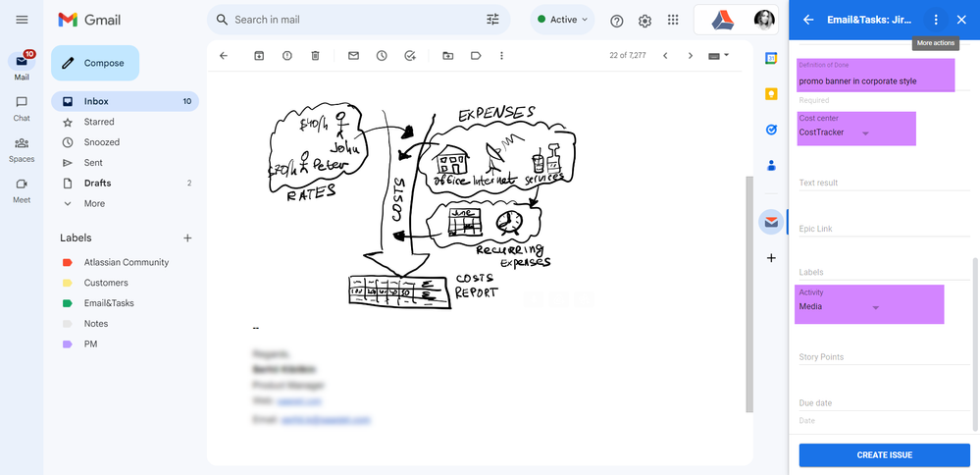This screenshot has height=475, width=980.
Task: Open the Sent folder
Action: [x=125, y=163]
